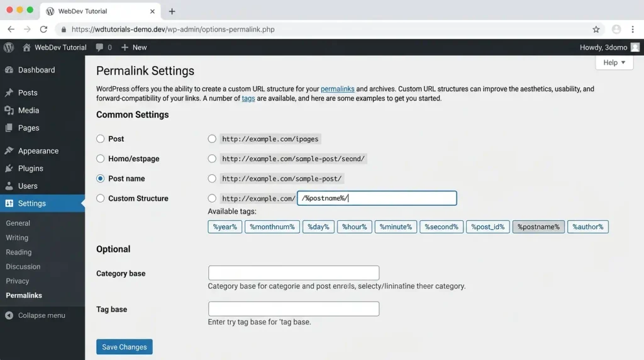Follow the tags link in description

[x=248, y=98]
